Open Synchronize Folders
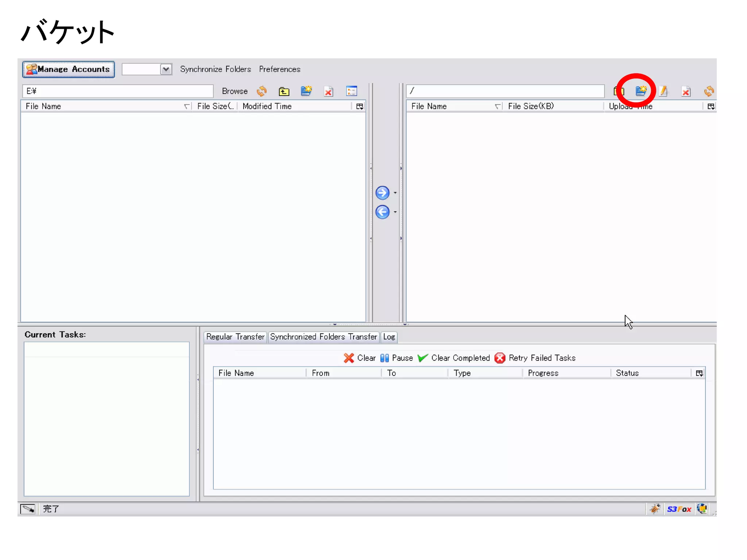 216,69
